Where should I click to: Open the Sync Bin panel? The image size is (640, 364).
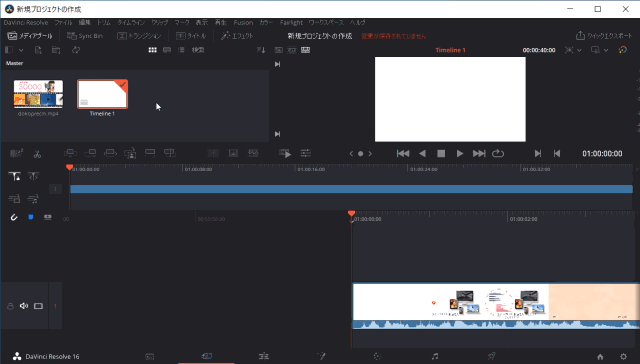84,36
